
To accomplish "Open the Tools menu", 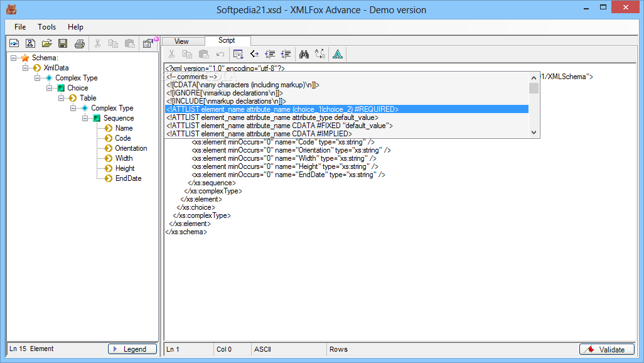I will [x=47, y=27].
